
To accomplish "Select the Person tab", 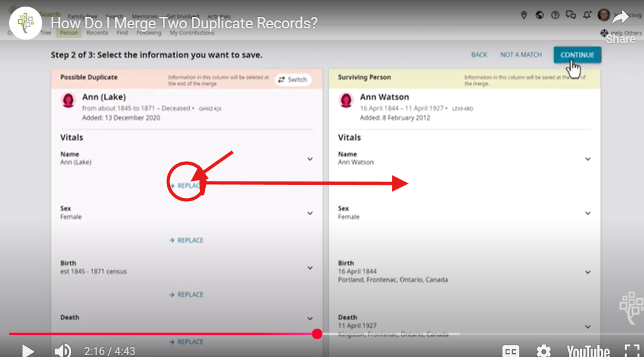I will click(69, 33).
